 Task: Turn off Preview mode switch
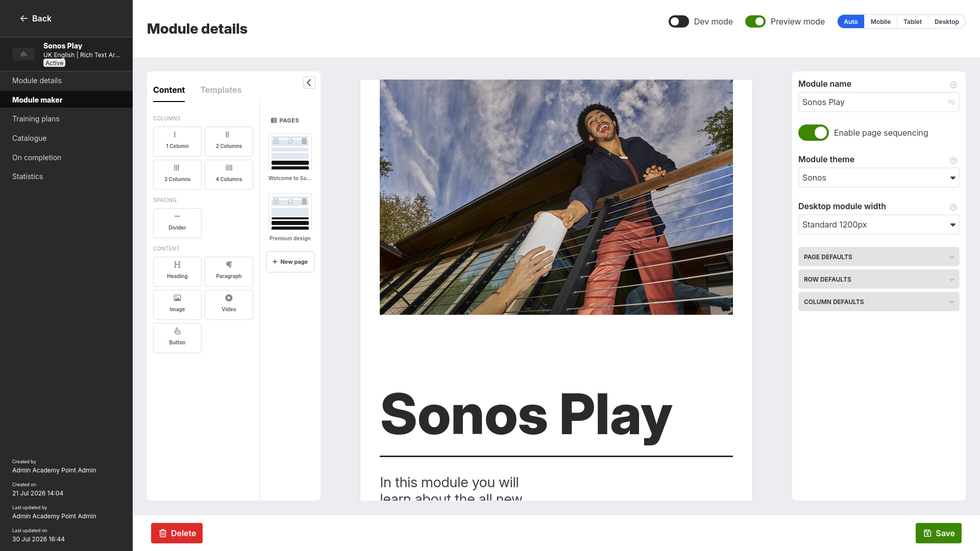point(755,21)
